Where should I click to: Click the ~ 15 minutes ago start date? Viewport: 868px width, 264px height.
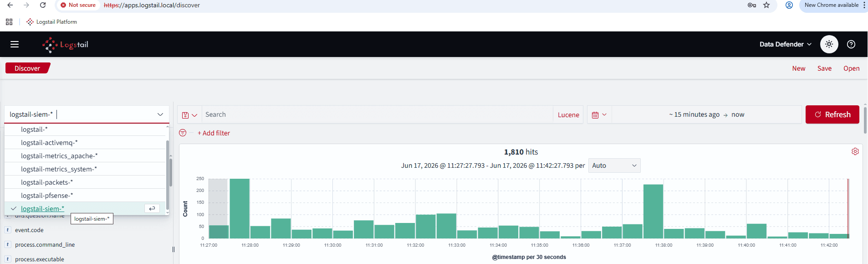694,115
